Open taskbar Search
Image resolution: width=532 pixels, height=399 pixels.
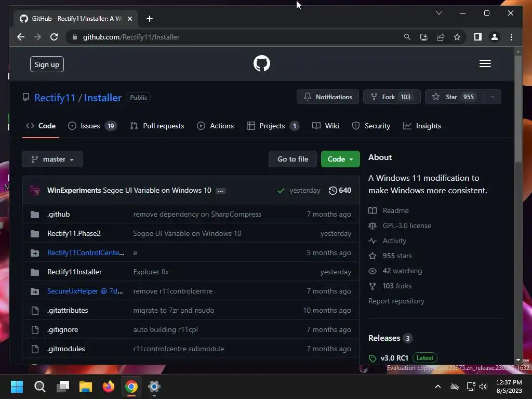click(39, 387)
